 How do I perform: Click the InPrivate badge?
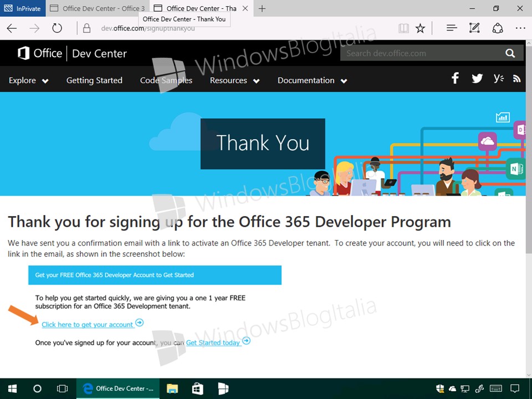[x=22, y=8]
